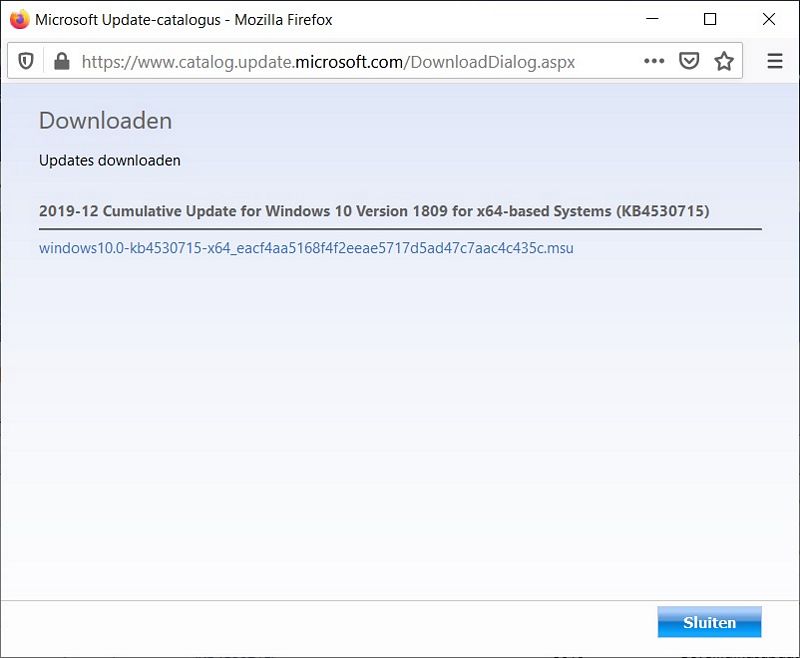
Task: Minimize the Firefox window
Action: point(652,19)
